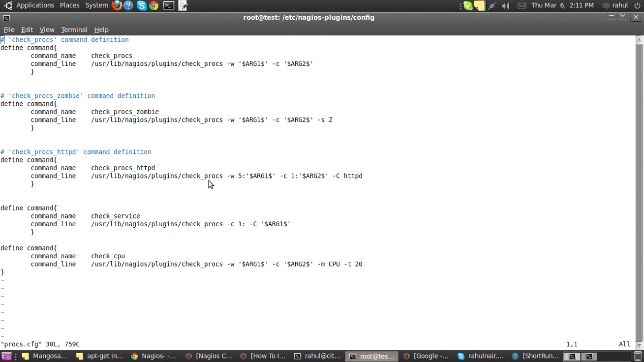This screenshot has height=362, width=644.
Task: Launch Google Chrome from the top panel
Action: [x=154, y=6]
